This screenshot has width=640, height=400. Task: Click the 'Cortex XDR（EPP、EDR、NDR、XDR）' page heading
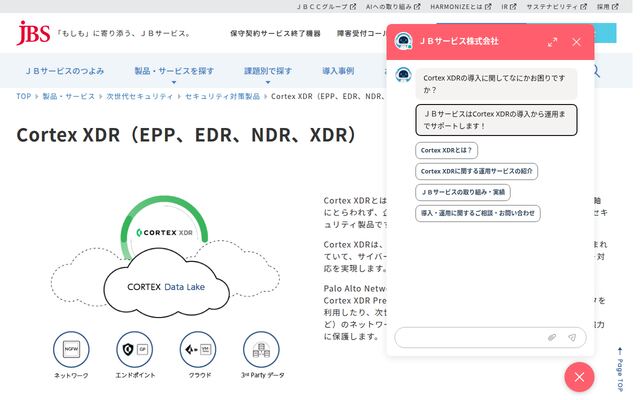[187, 135]
